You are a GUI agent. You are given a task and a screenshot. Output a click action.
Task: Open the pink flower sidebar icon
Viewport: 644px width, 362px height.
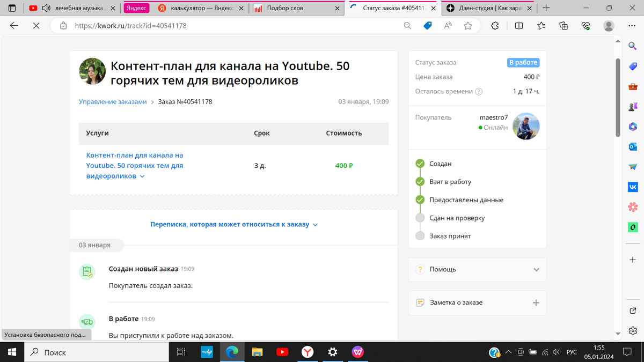(x=633, y=207)
